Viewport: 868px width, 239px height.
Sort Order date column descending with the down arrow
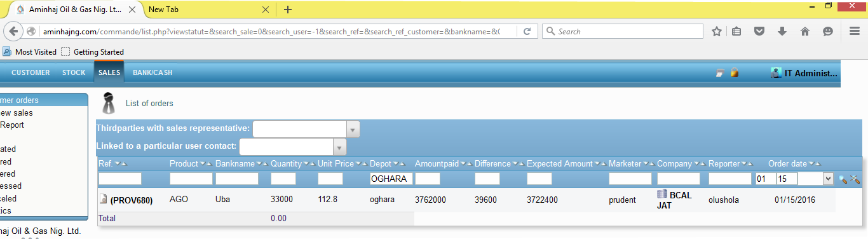[x=811, y=164]
